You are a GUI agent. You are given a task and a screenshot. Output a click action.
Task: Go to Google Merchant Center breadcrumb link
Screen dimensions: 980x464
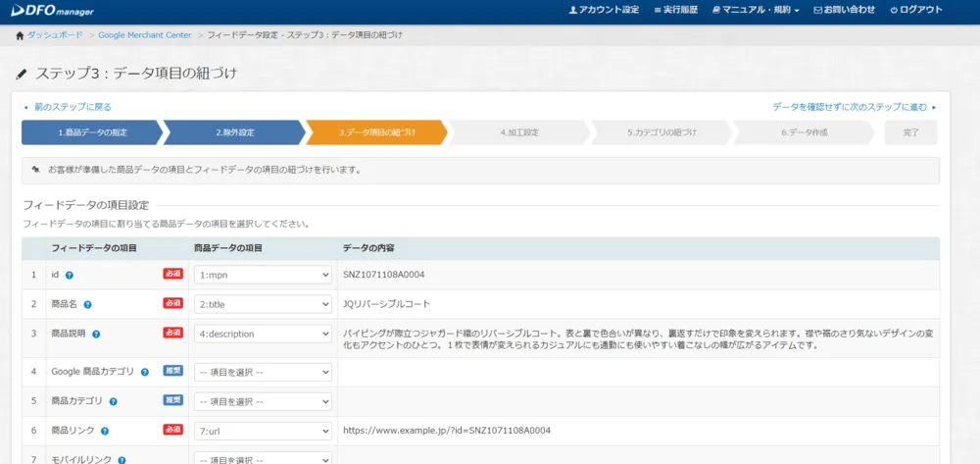pyautogui.click(x=145, y=35)
